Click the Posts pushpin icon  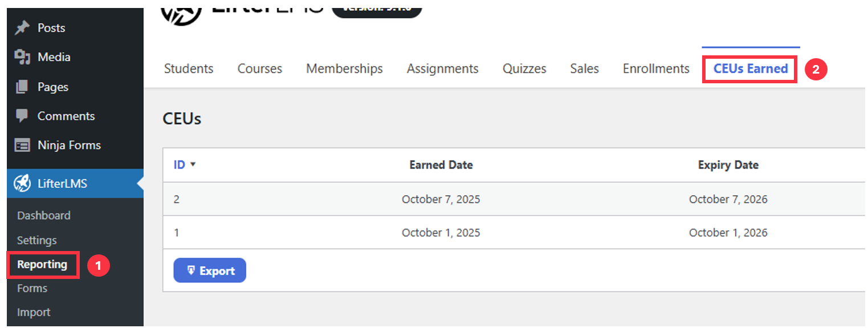click(22, 27)
